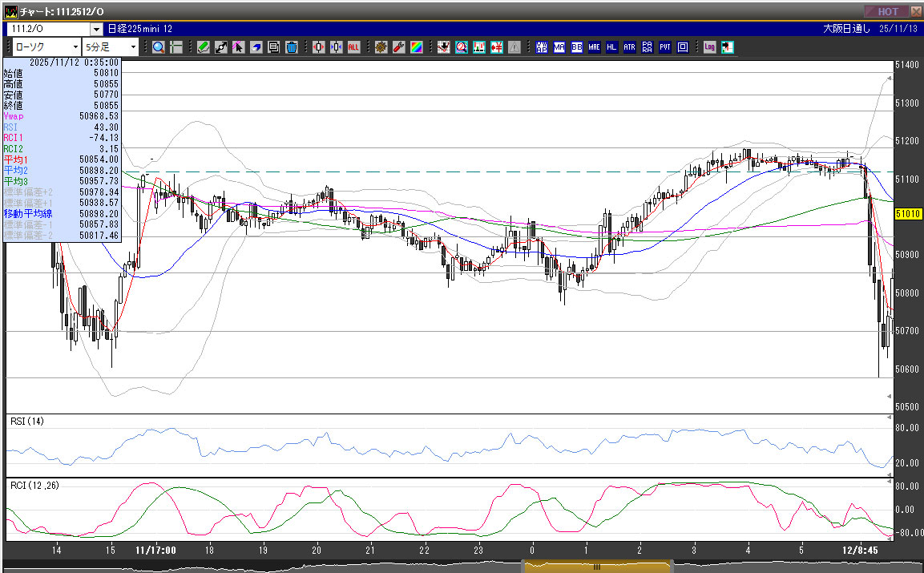Open the rainbow color settings icon
This screenshot has height=573, width=924.
(x=416, y=47)
